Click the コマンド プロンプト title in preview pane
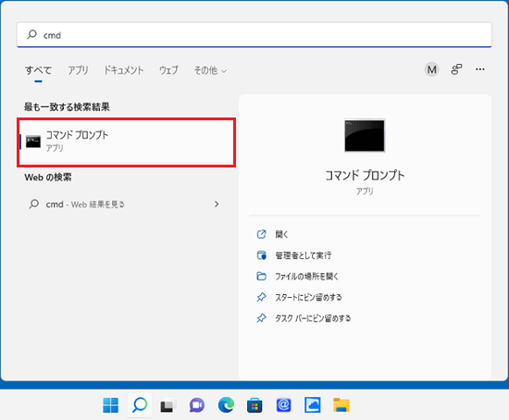The width and height of the screenshot is (509, 420). 365,176
